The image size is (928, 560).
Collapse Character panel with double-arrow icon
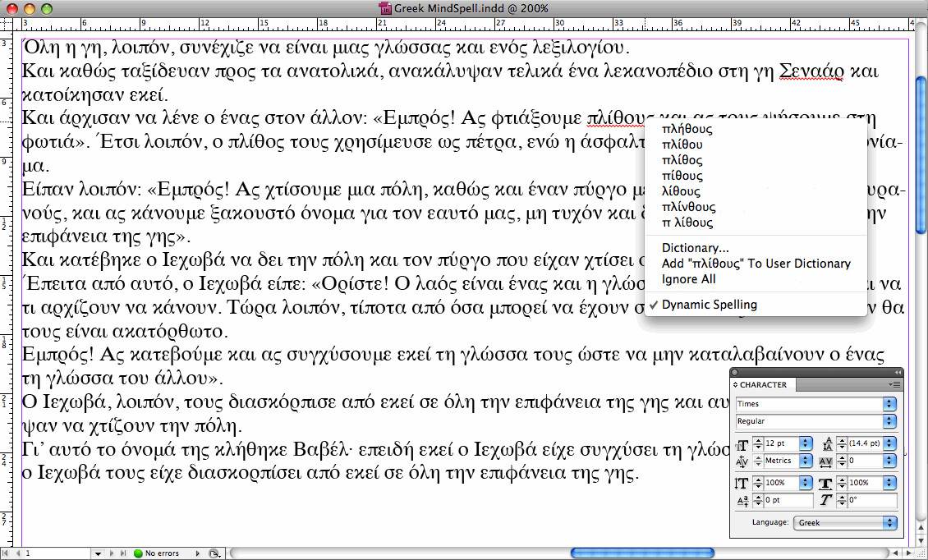(x=898, y=372)
